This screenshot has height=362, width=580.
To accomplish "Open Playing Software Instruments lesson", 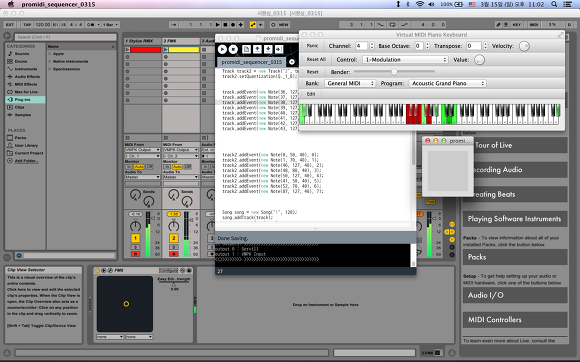I will [x=515, y=219].
